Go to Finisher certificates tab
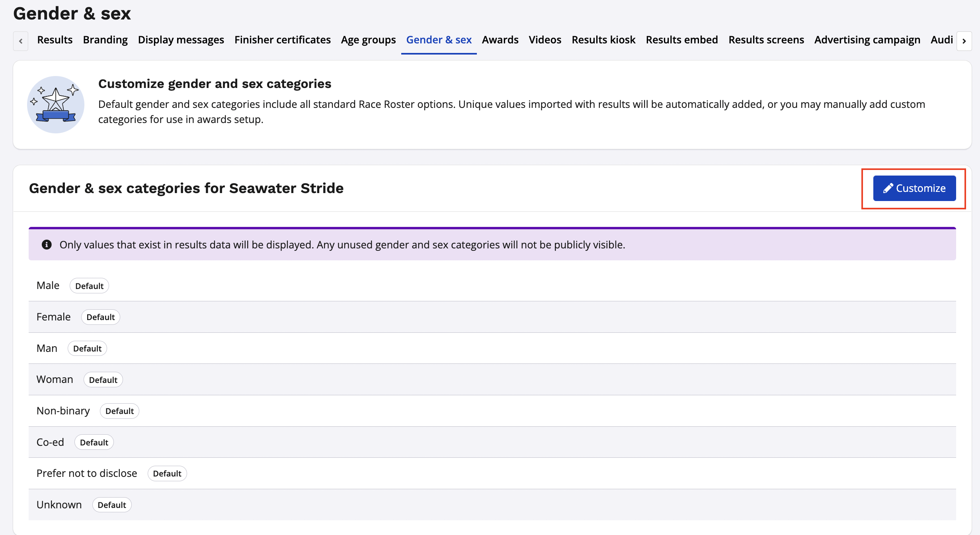Screen dimensions: 980x535 click(x=282, y=40)
